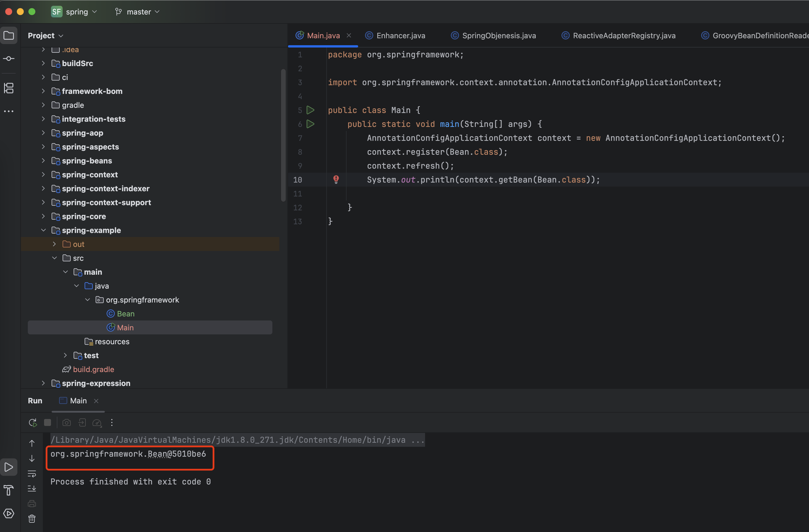Collapse the spring-example module folder
This screenshot has height=532, width=809.
43,230
